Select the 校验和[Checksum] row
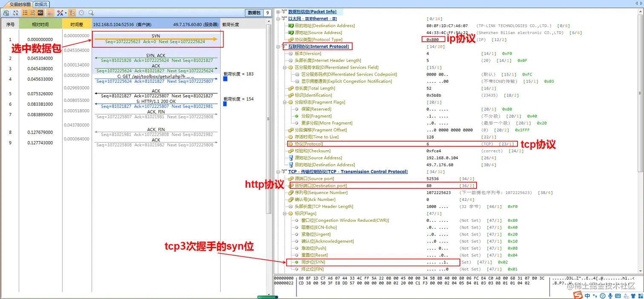 312,151
